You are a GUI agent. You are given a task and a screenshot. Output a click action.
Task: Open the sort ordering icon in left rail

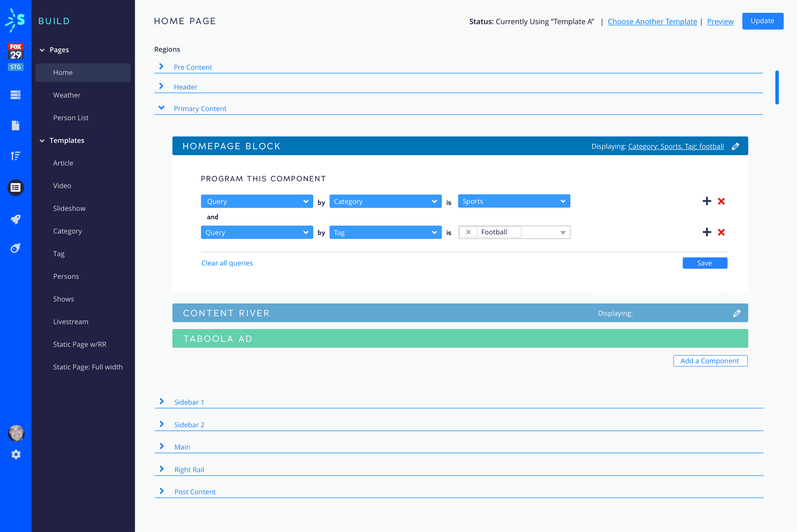pyautogui.click(x=16, y=156)
